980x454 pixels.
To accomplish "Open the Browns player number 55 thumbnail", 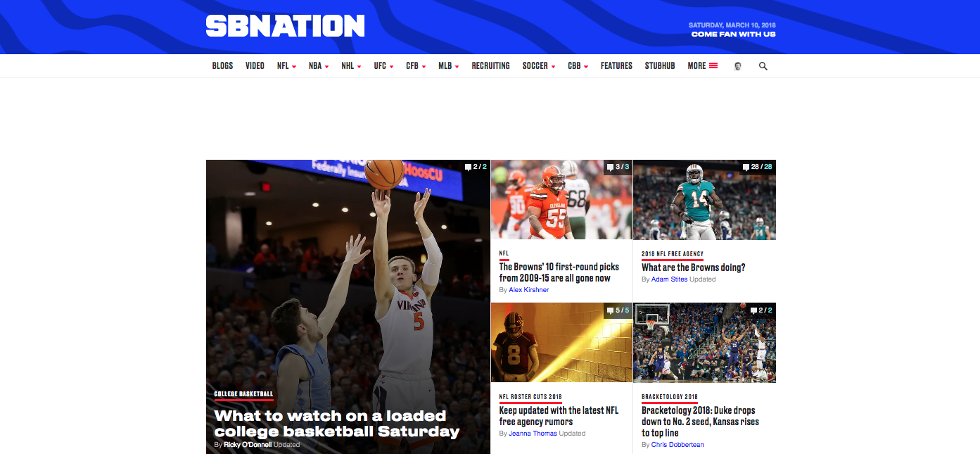I will tap(561, 200).
